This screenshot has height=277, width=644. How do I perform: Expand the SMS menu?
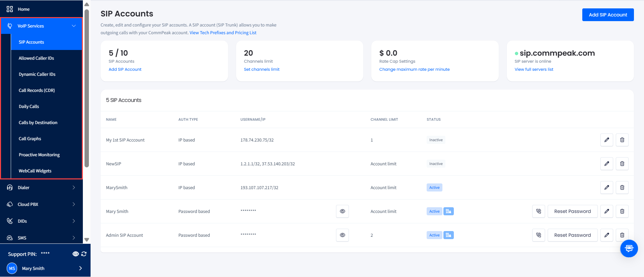pos(74,238)
